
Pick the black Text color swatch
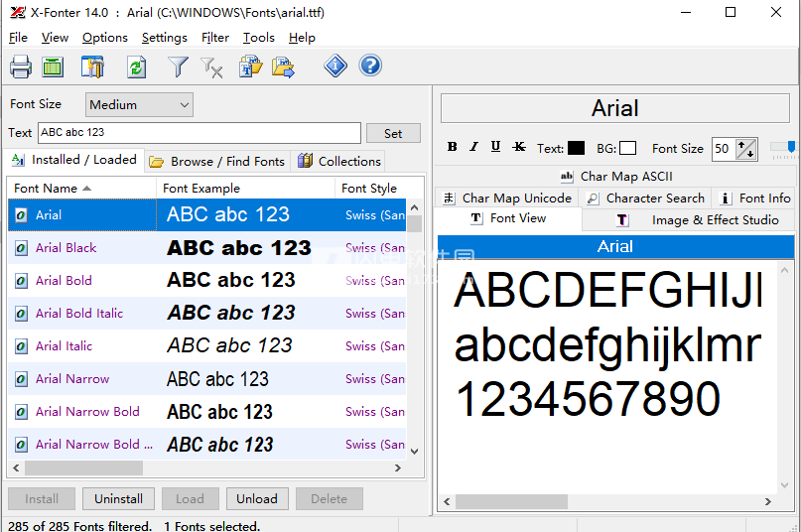[x=577, y=148]
